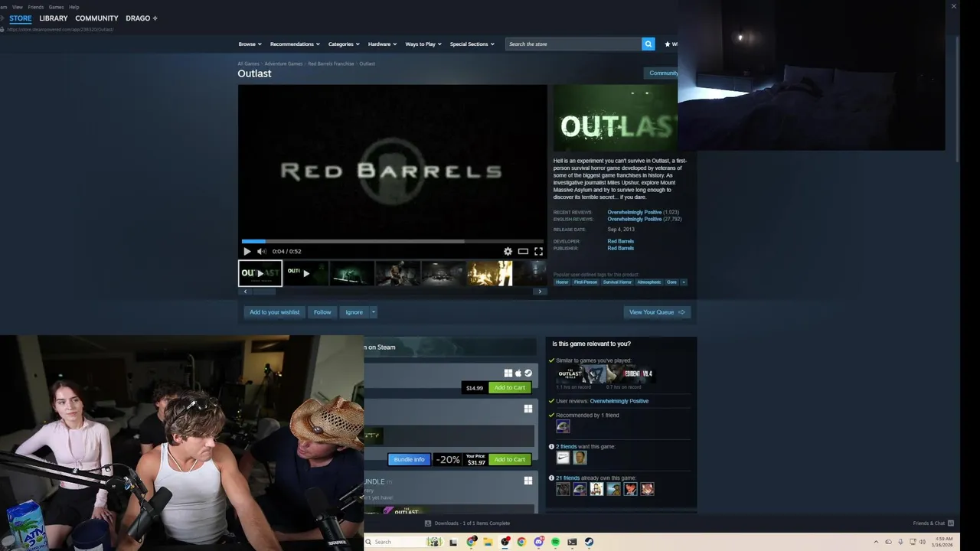Select the first Outlast trailer thumbnail

(x=260, y=273)
